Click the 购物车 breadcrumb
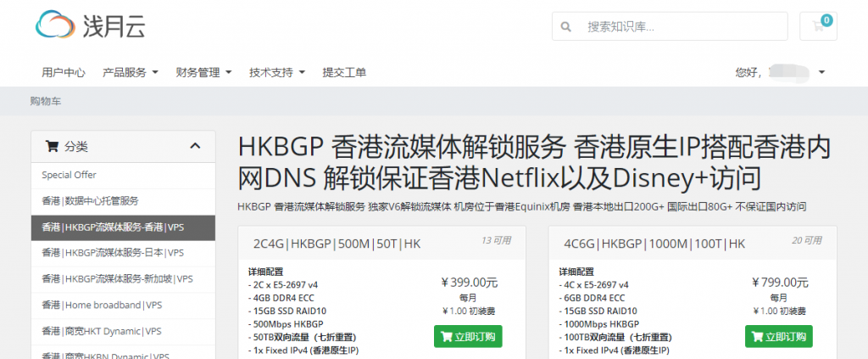Image resolution: width=868 pixels, height=359 pixels. 46,101
